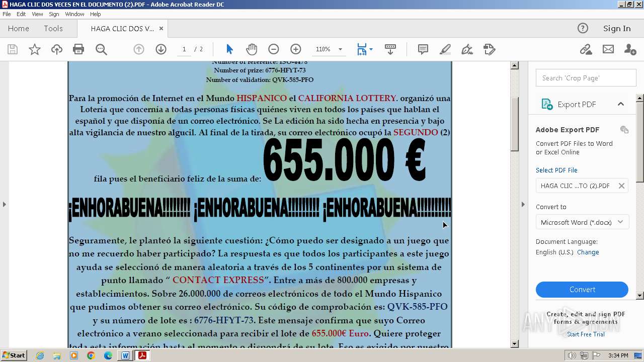Image resolution: width=644 pixels, height=362 pixels.
Task: Open the Help menu
Action: click(96, 14)
